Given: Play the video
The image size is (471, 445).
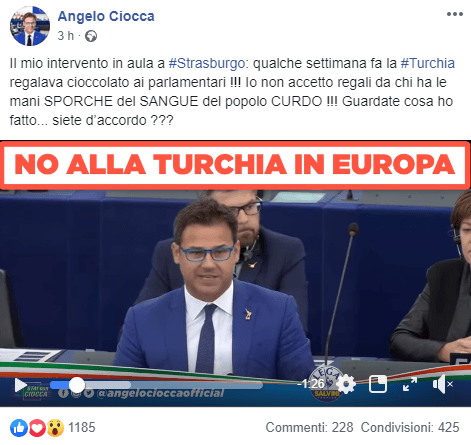Looking at the screenshot, I should pos(21,385).
